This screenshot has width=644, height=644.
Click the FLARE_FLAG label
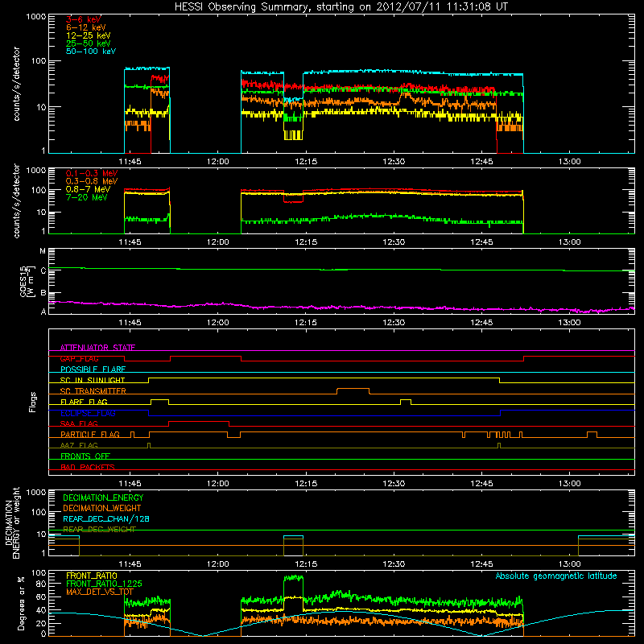pos(84,402)
